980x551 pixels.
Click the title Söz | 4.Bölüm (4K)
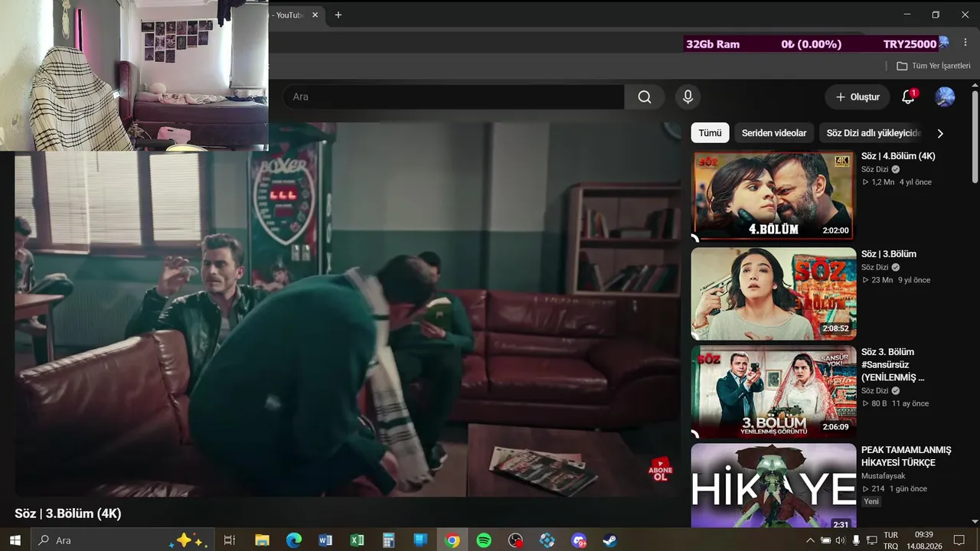pos(898,156)
